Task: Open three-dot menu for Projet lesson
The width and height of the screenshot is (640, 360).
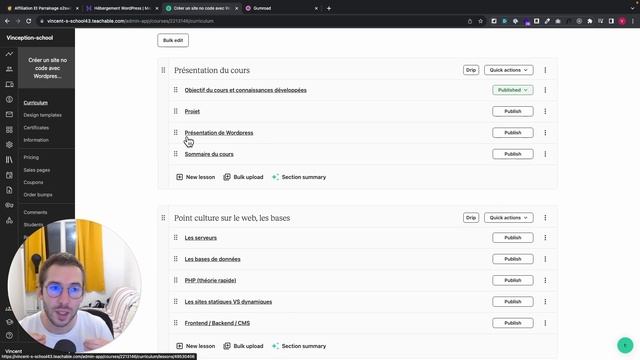Action: point(545,111)
